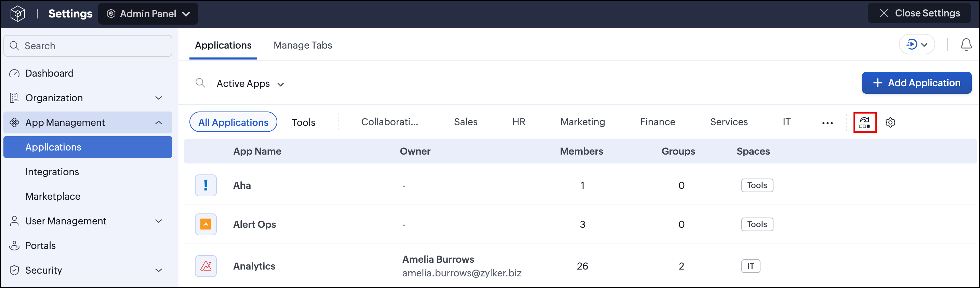This screenshot has width=980, height=288.
Task: Open the Active Apps filter dropdown
Action: click(x=250, y=84)
